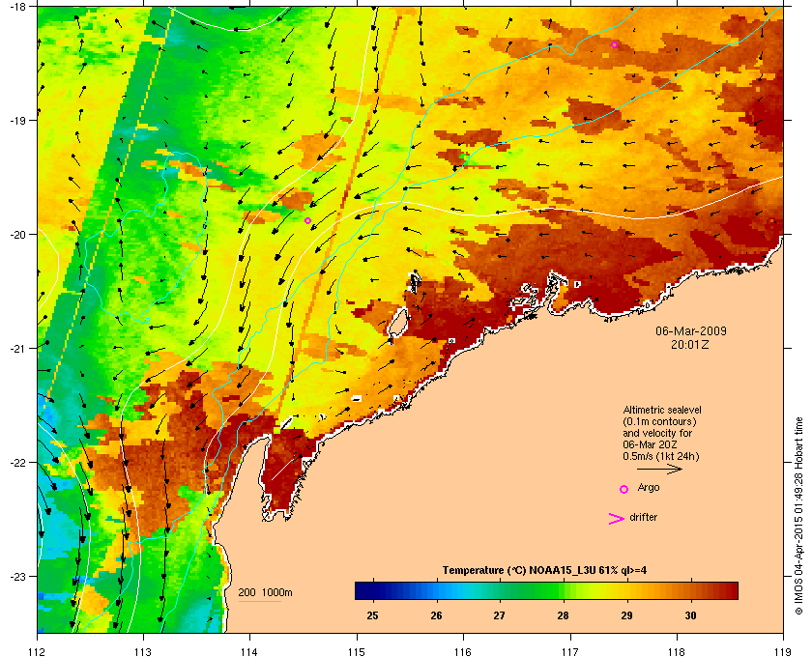The height and width of the screenshot is (657, 812).
Task: Click the IMOS copyright timestamp text
Action: pos(798,517)
